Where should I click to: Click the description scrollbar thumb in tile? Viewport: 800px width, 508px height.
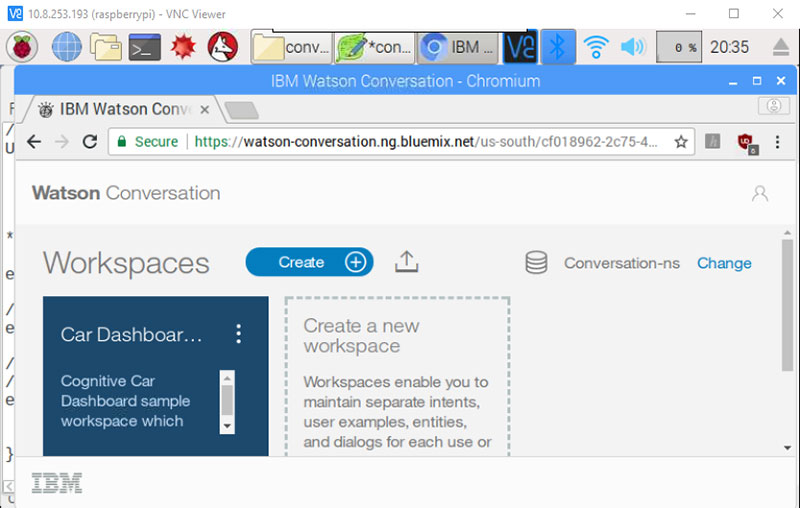pos(227,400)
